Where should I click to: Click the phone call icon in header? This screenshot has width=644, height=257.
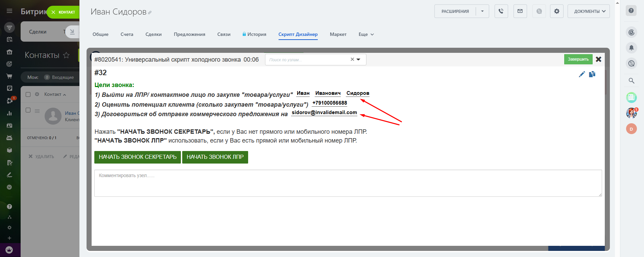[501, 11]
